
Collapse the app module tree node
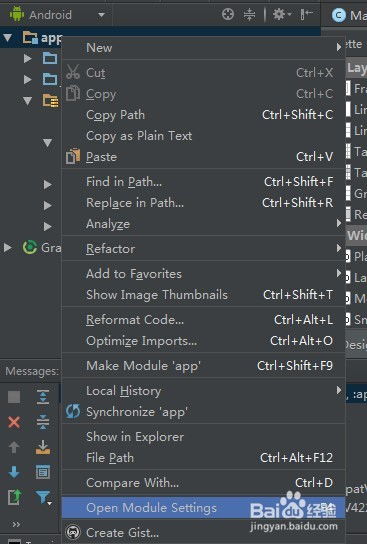coord(8,37)
